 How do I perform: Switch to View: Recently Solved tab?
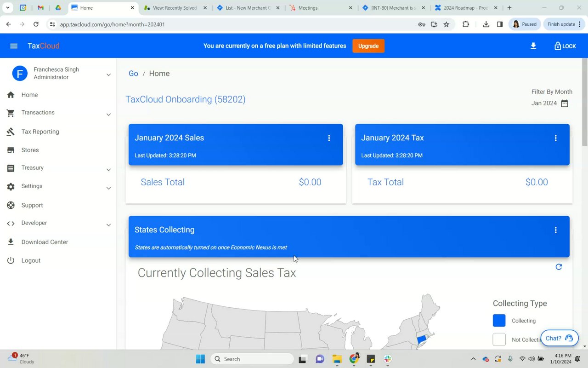pyautogui.click(x=175, y=8)
